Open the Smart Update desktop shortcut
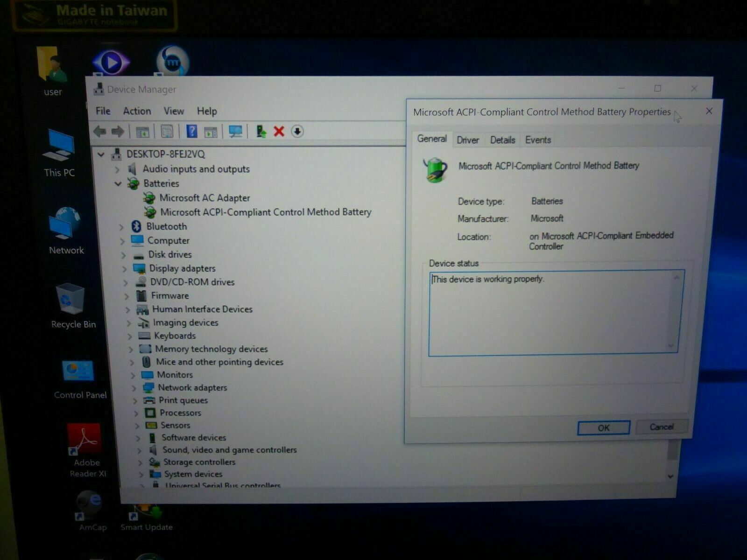Screen dimensions: 747x560 (x=146, y=518)
